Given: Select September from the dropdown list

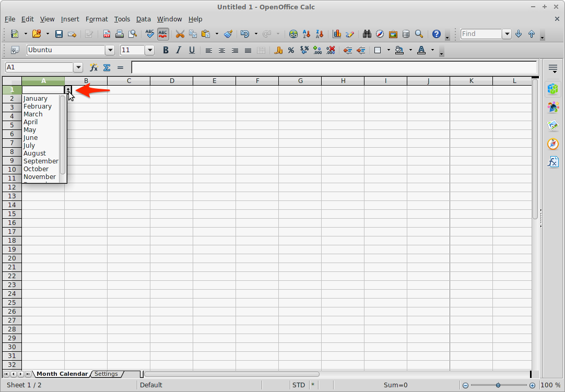Looking at the screenshot, I should point(41,161).
